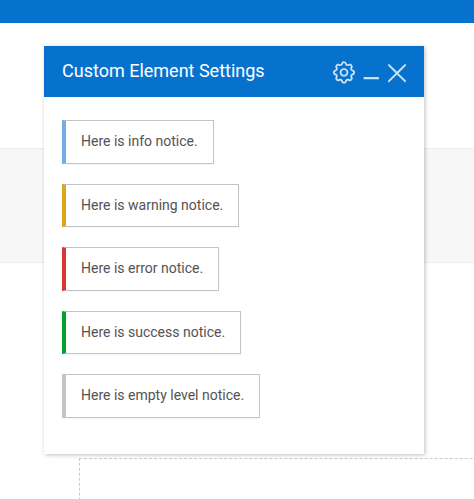Click the red stripe on the error notice

(x=64, y=269)
